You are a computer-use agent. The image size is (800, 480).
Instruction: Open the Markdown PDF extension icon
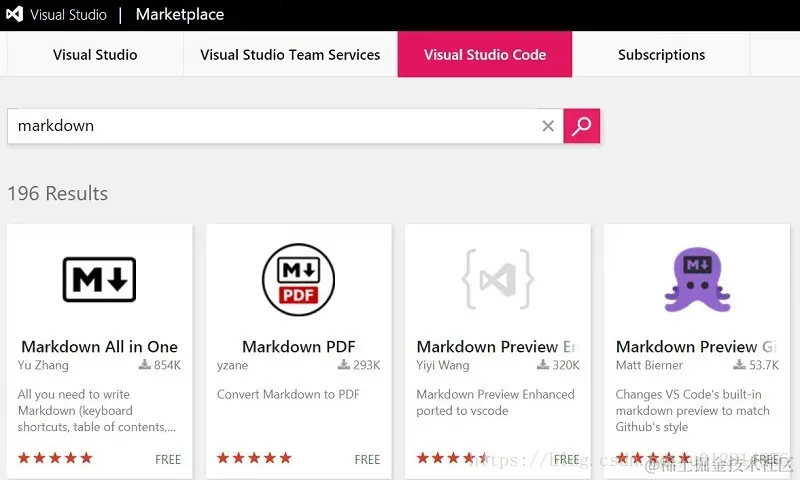[x=298, y=280]
